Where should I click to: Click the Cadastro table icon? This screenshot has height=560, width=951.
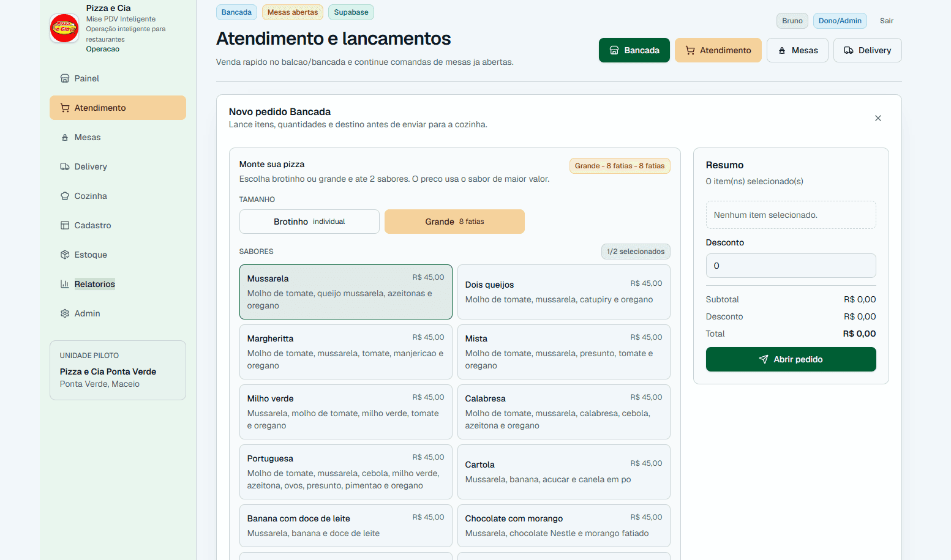pos(65,225)
